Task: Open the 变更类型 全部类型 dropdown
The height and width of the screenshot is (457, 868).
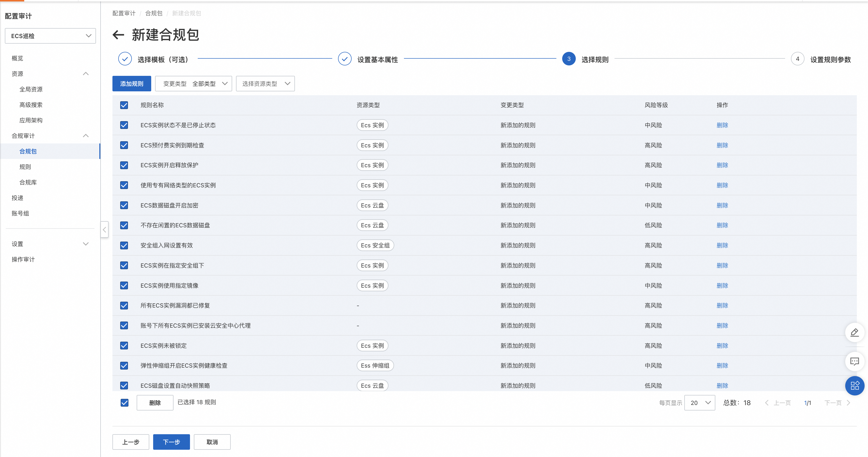Action: point(193,84)
